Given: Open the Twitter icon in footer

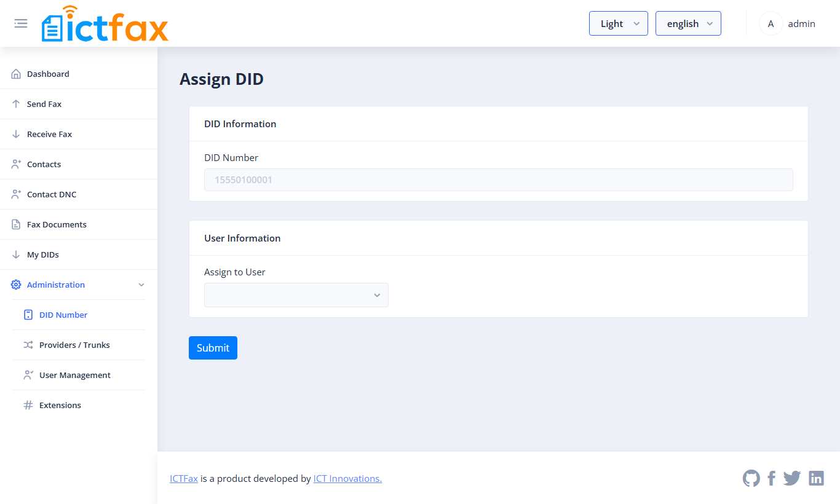Looking at the screenshot, I should 792,478.
